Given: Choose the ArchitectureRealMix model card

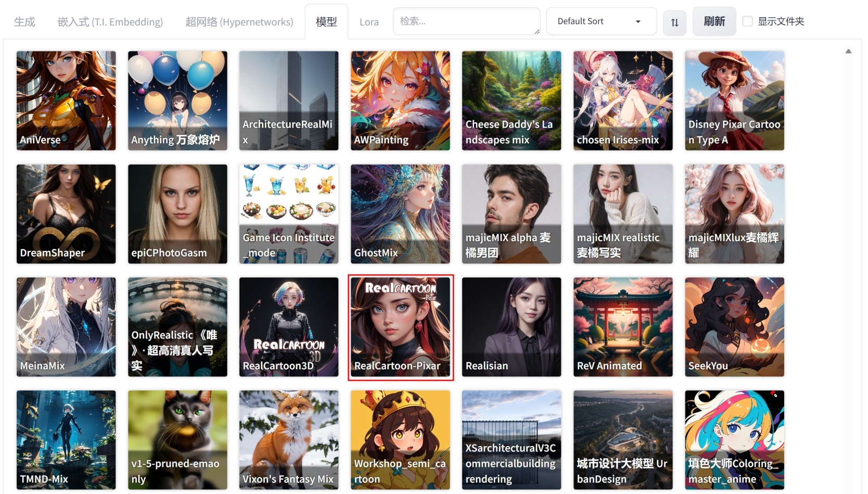Looking at the screenshot, I should pyautogui.click(x=289, y=100).
